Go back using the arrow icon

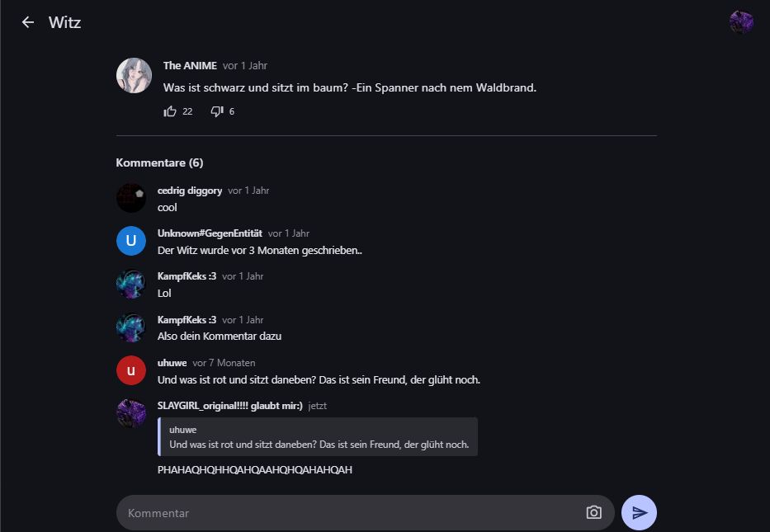[28, 22]
